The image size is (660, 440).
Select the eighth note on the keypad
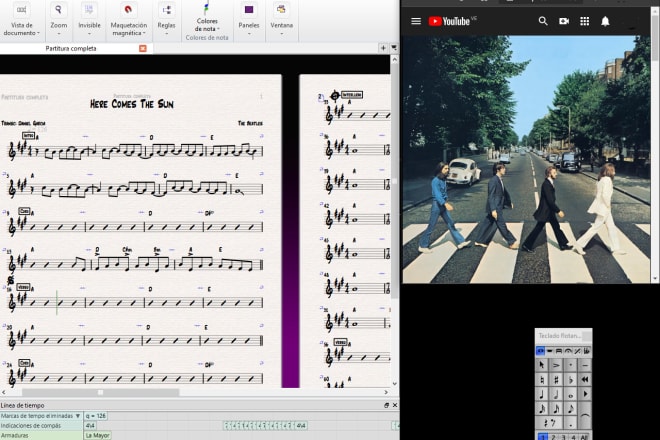pos(571,408)
